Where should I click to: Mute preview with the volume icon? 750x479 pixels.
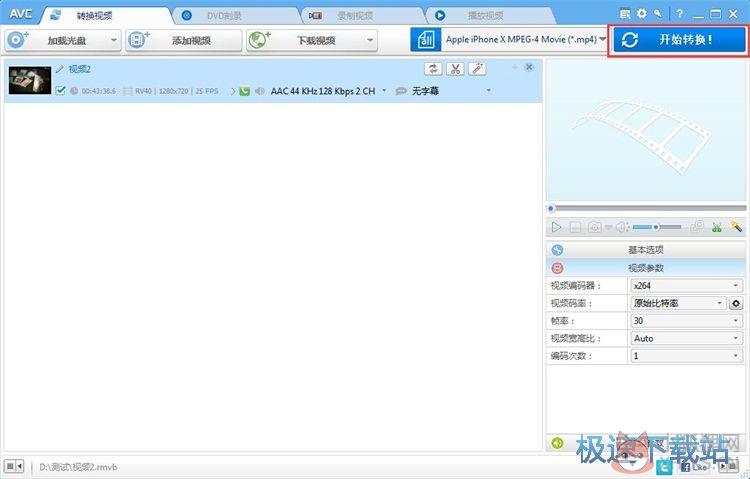click(622, 227)
